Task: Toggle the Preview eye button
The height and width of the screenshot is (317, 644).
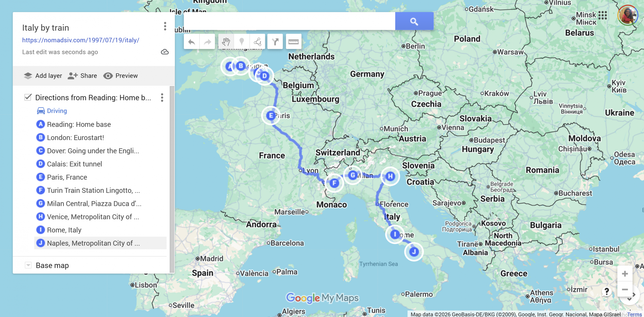Action: click(108, 76)
